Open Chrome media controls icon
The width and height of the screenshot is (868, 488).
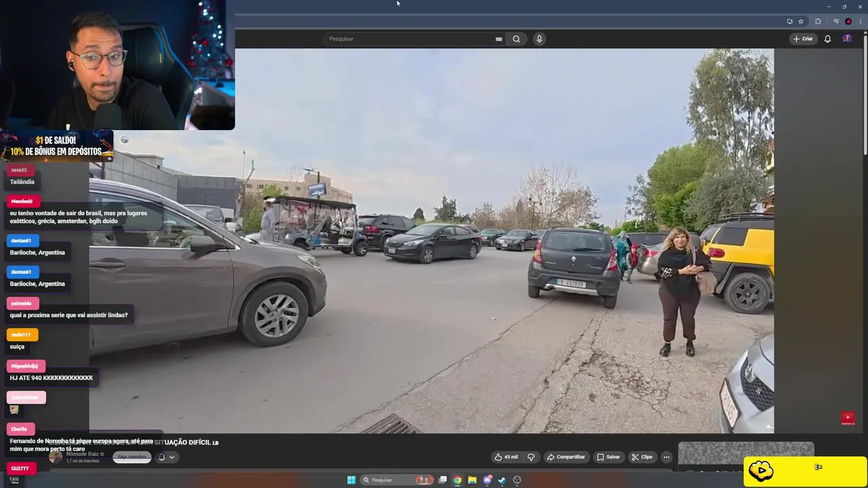(x=836, y=21)
